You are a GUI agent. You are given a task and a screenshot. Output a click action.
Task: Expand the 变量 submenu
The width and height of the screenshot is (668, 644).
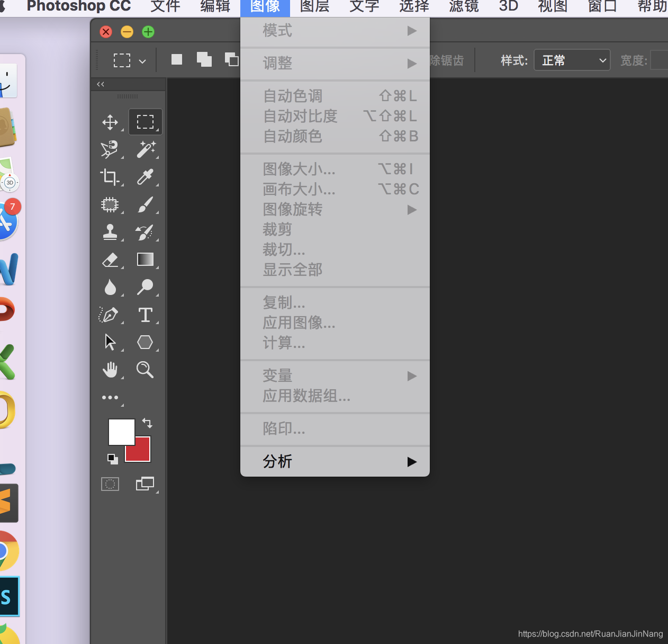[x=335, y=376]
